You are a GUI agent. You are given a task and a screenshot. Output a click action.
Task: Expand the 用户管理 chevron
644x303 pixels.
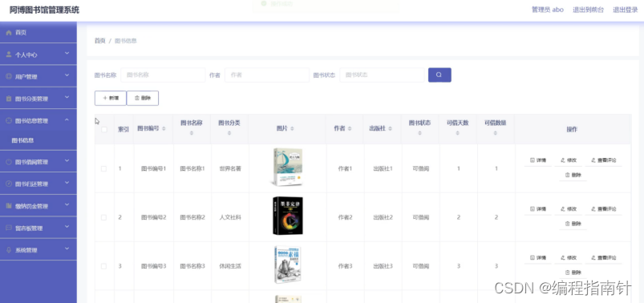[x=67, y=76]
